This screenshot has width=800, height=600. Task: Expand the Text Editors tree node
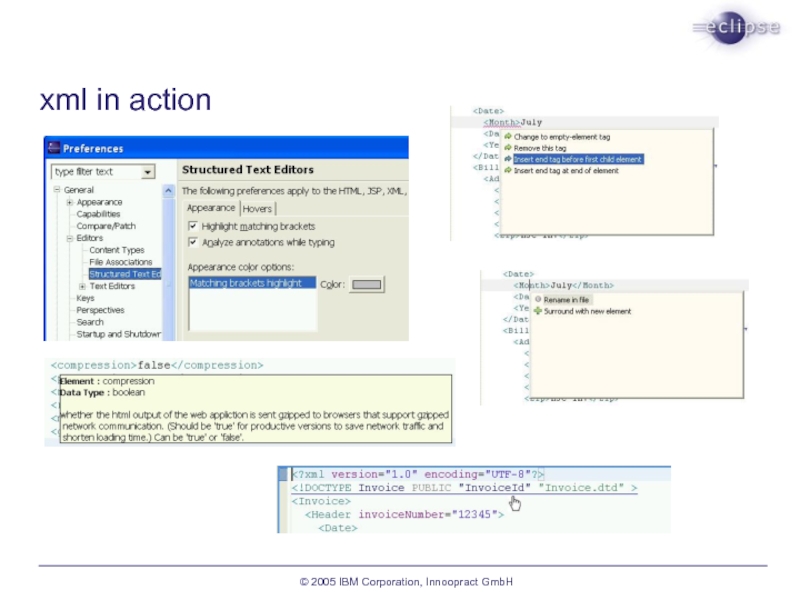[x=82, y=286]
